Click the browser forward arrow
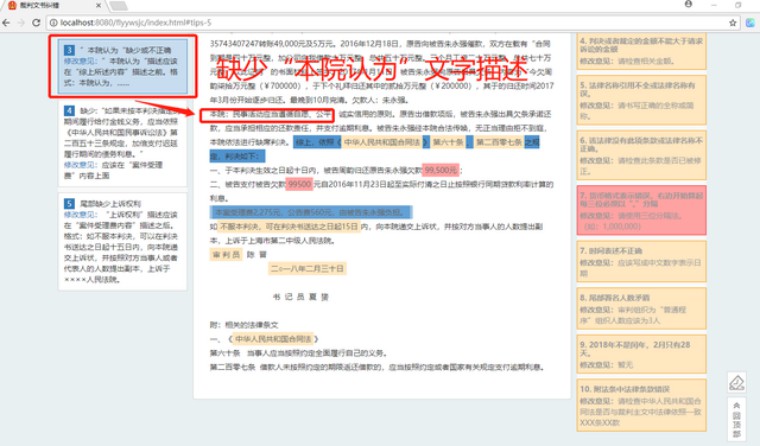The image size is (760, 446). tap(21, 22)
